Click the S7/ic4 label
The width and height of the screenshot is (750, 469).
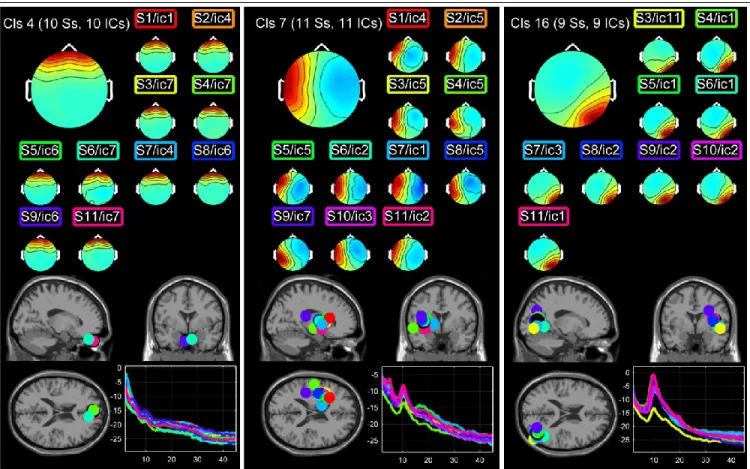pyautogui.click(x=155, y=151)
